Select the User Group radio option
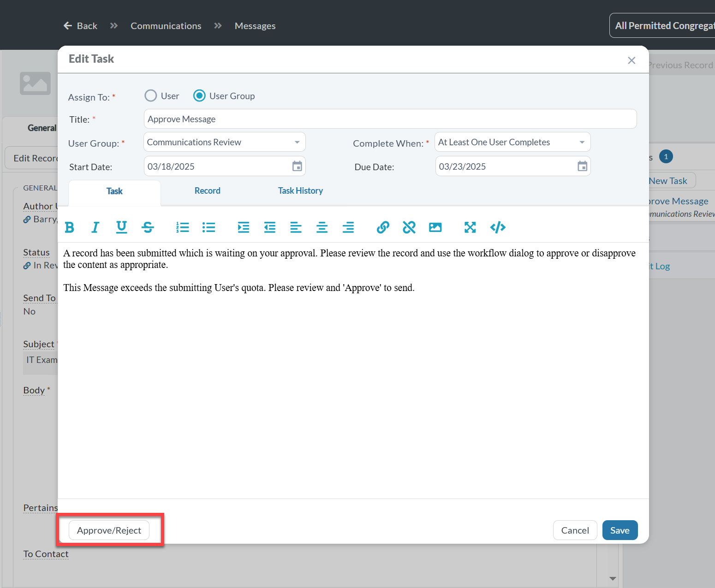Viewport: 715px width, 588px height. click(x=199, y=96)
